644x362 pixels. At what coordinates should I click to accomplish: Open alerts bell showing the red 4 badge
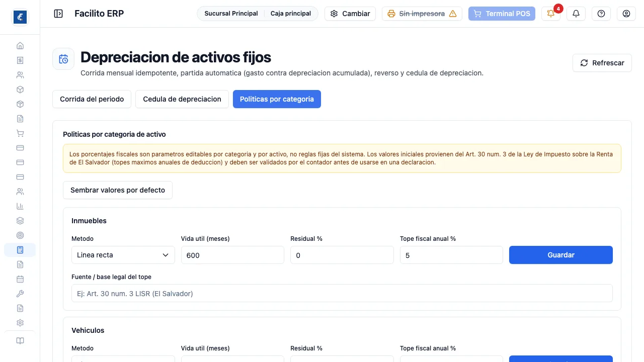[x=551, y=14]
